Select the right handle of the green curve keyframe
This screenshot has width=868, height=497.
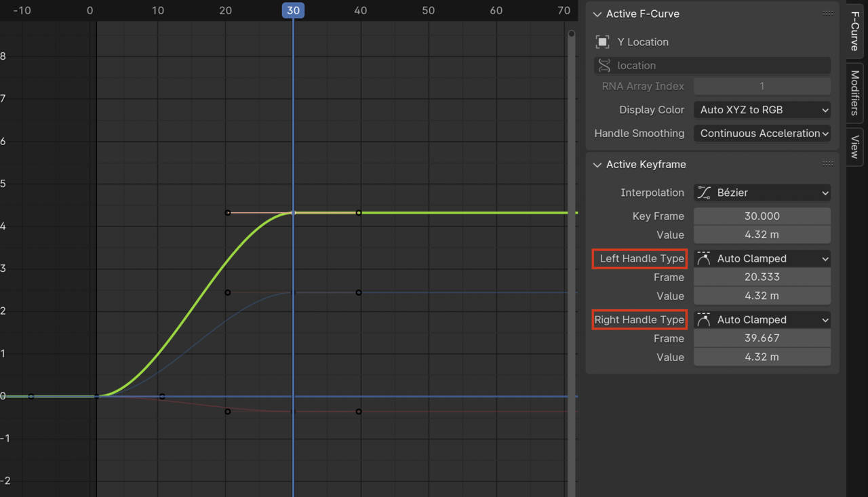pos(359,213)
